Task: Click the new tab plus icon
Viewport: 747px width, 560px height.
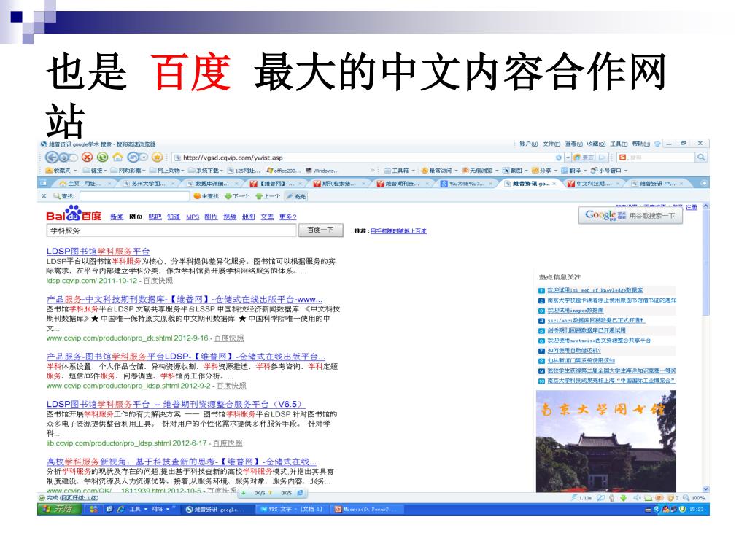Action: point(704,183)
